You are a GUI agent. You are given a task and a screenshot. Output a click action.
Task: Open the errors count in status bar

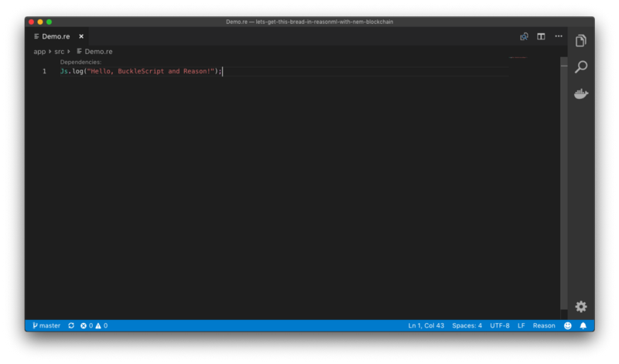tap(87, 325)
